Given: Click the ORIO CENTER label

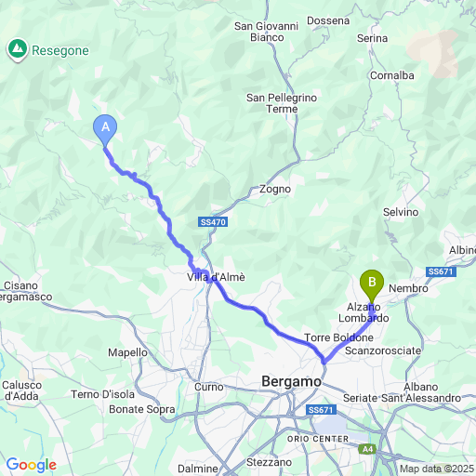Looking at the screenshot, I should pyautogui.click(x=318, y=439).
